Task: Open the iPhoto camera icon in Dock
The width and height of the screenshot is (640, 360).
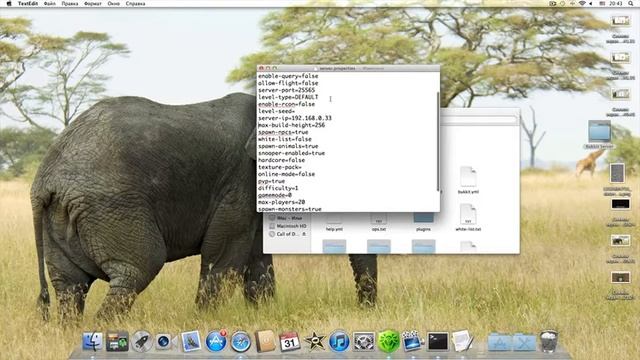Action: point(165,342)
